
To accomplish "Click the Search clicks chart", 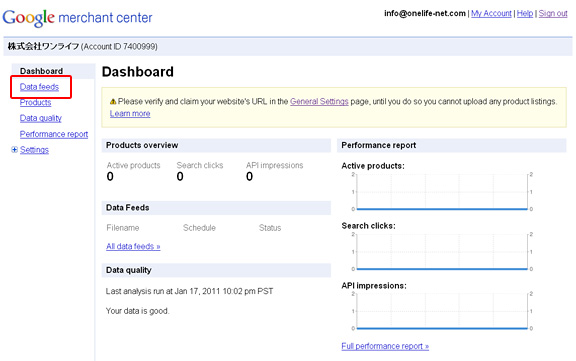I will pos(442,252).
